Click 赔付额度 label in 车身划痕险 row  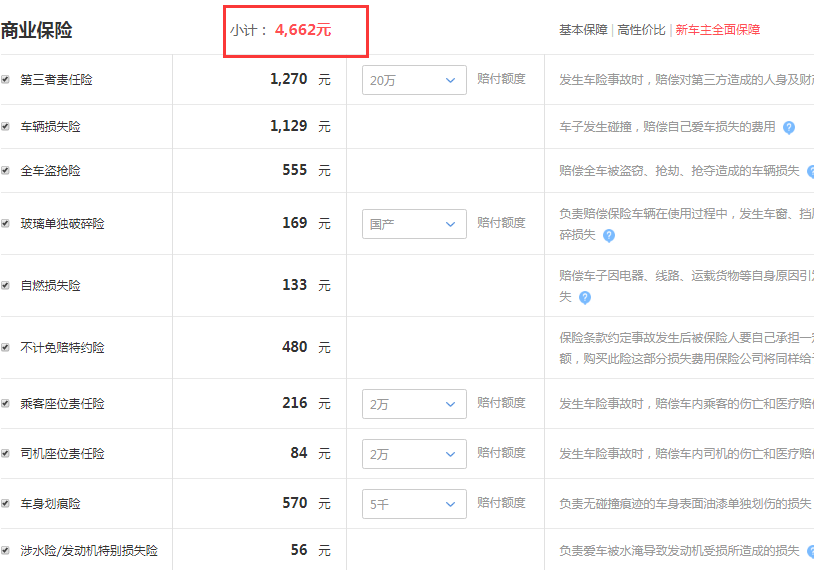point(501,503)
